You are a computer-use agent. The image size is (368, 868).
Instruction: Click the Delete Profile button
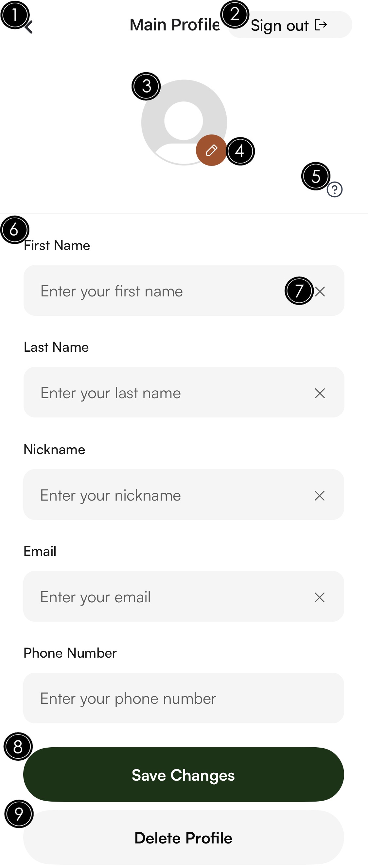pos(184,838)
